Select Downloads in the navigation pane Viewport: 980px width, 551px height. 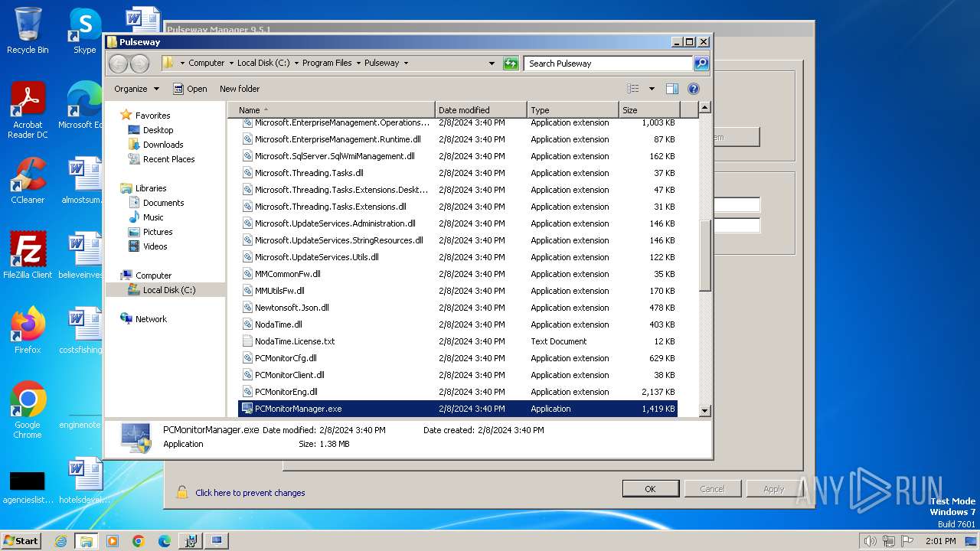[163, 145]
